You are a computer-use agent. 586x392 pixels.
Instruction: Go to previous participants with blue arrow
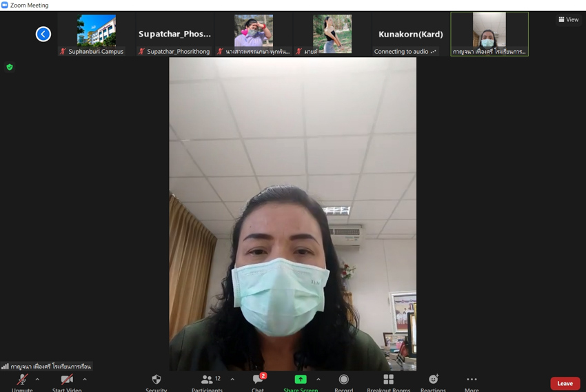coord(43,34)
